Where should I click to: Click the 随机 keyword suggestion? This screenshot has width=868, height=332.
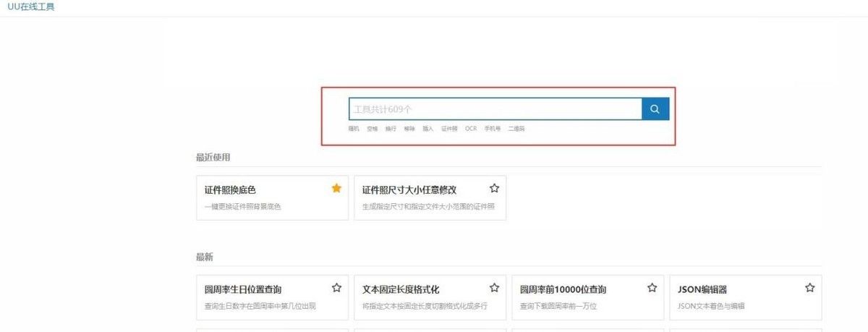(354, 129)
